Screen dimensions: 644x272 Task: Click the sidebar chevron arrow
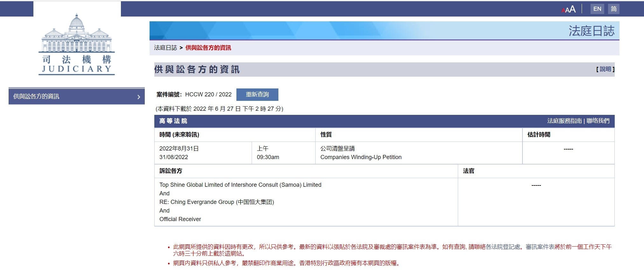(x=139, y=97)
